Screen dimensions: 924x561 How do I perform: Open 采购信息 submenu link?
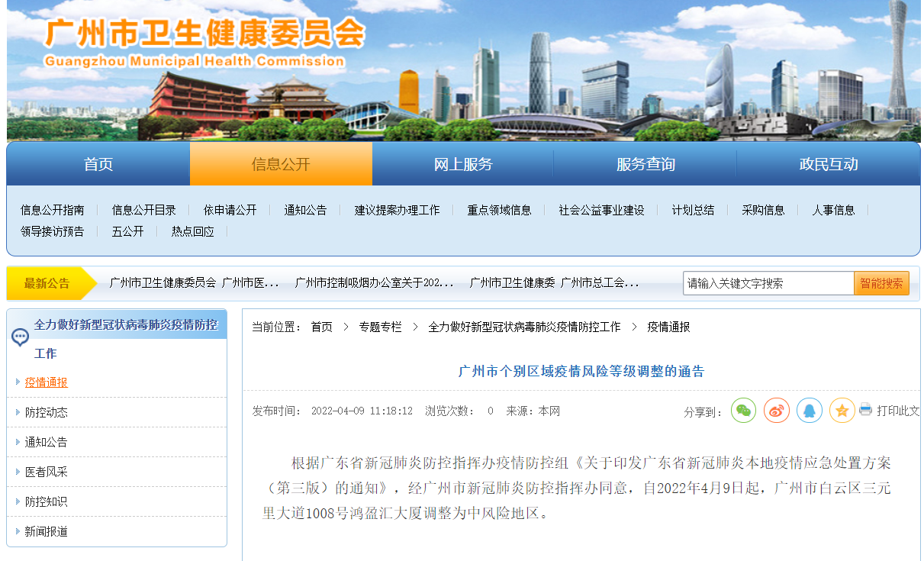point(763,210)
